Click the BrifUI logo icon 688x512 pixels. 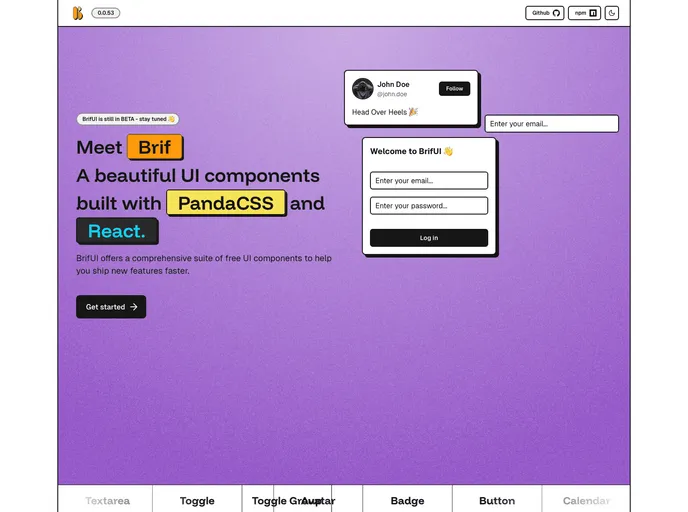(78, 13)
